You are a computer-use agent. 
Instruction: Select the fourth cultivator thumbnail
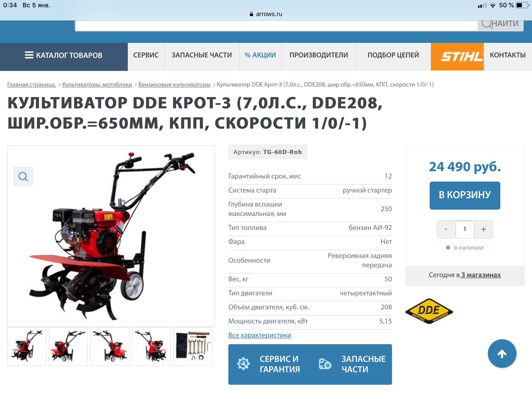151,346
